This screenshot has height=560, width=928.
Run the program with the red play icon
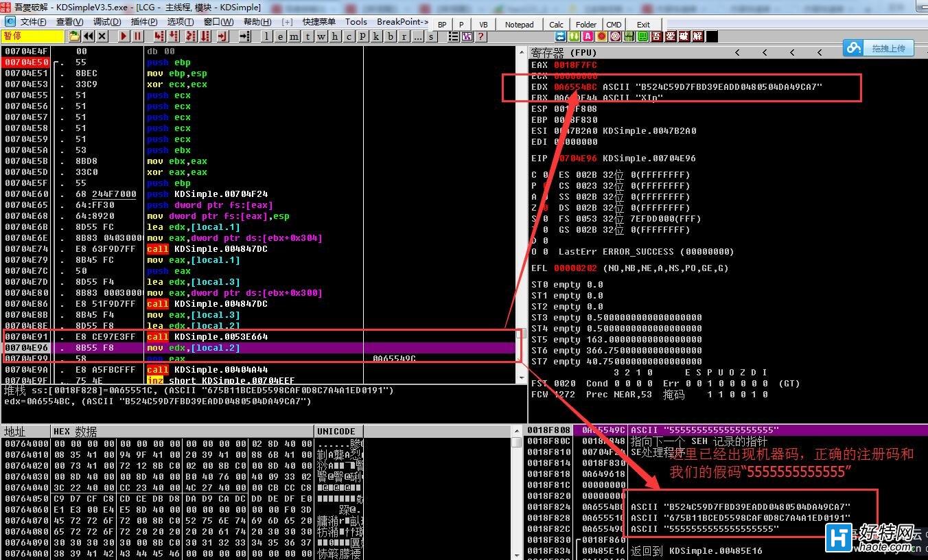pyautogui.click(x=124, y=36)
